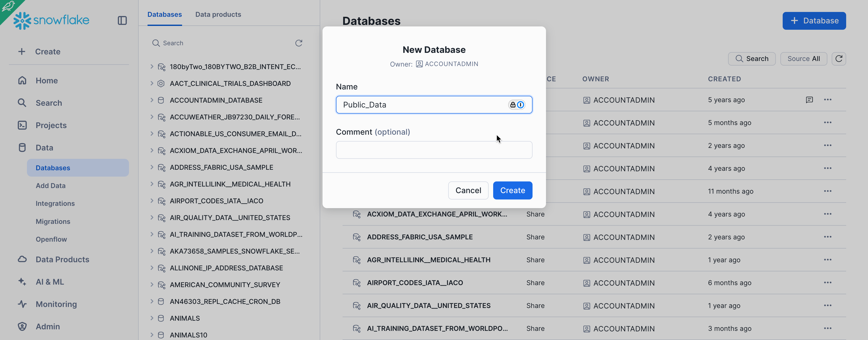Click the Snowflake logo
The height and width of the screenshot is (340, 868).
[51, 20]
